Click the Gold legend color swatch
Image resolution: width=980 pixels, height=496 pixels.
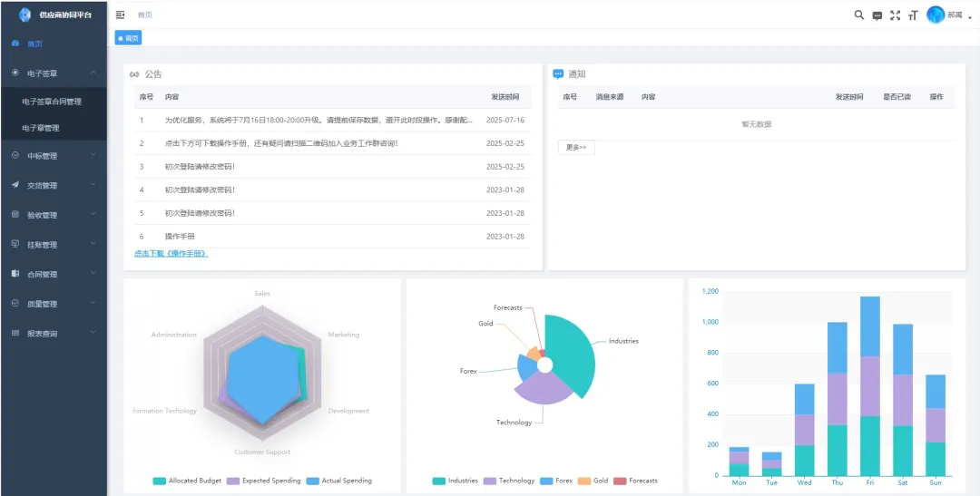click(584, 481)
